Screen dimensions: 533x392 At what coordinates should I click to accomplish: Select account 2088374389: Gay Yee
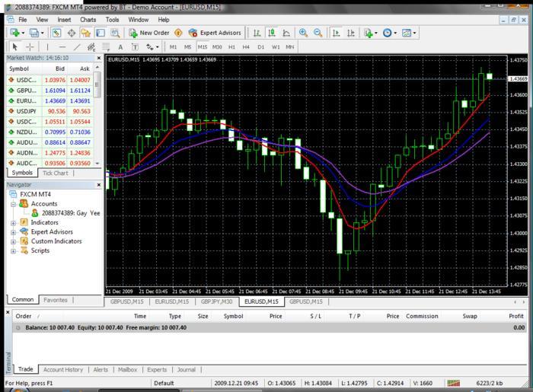tap(71, 213)
